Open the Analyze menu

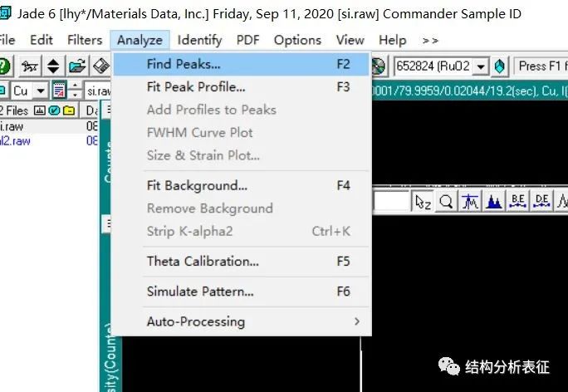click(140, 40)
